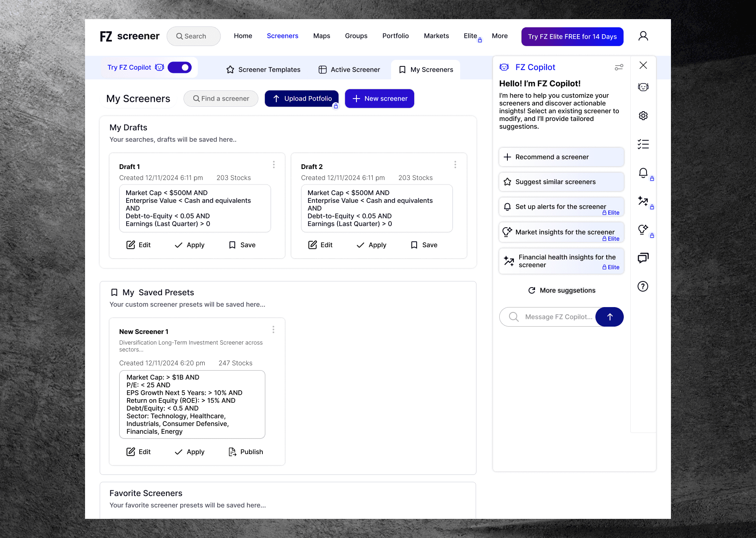The width and height of the screenshot is (756, 538).
Task: Edit New Screener 1 preset
Action: (139, 452)
